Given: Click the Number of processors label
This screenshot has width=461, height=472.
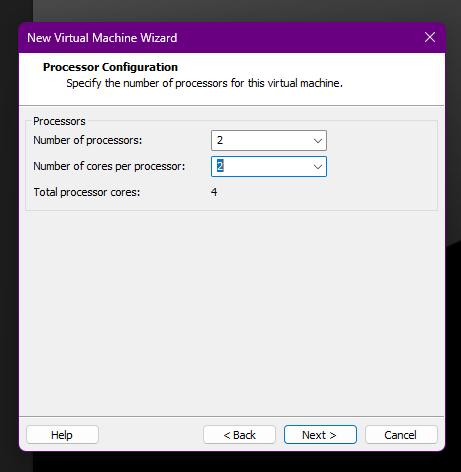Looking at the screenshot, I should click(x=88, y=140).
